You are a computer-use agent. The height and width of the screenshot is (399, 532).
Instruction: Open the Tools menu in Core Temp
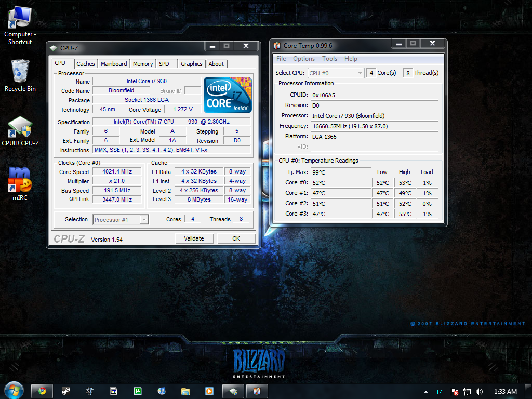pyautogui.click(x=329, y=59)
